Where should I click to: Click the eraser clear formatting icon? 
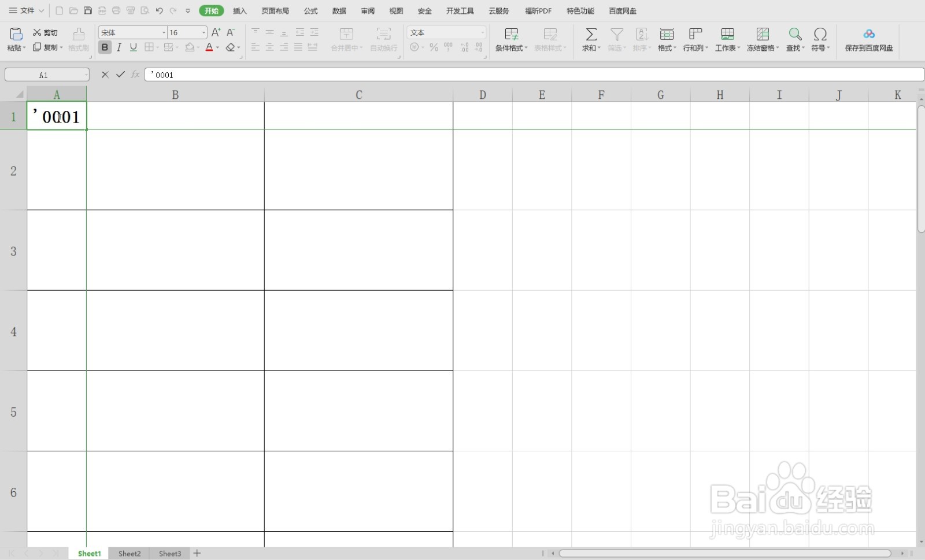(x=231, y=47)
